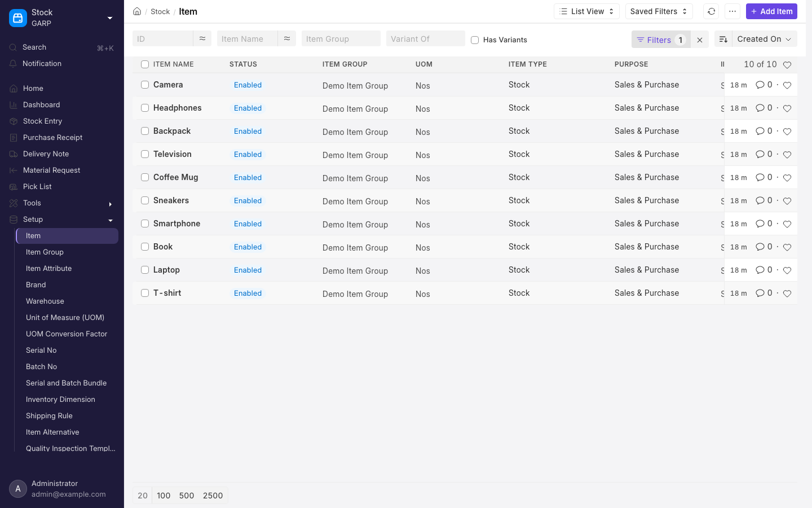Set page size to 100

click(x=164, y=496)
